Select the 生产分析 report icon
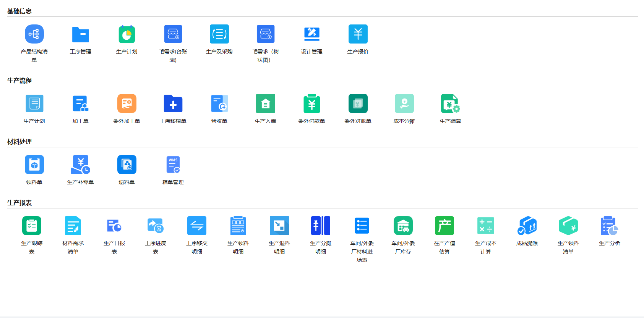 pyautogui.click(x=610, y=226)
